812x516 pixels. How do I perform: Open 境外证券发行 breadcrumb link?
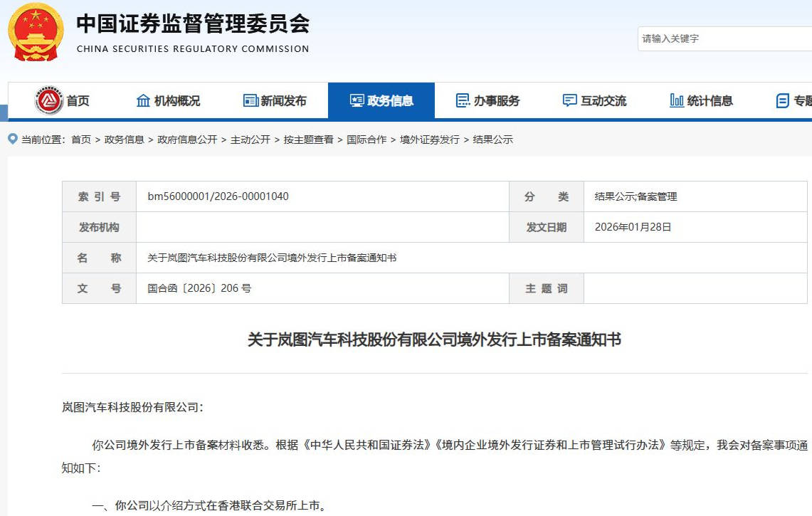point(429,139)
